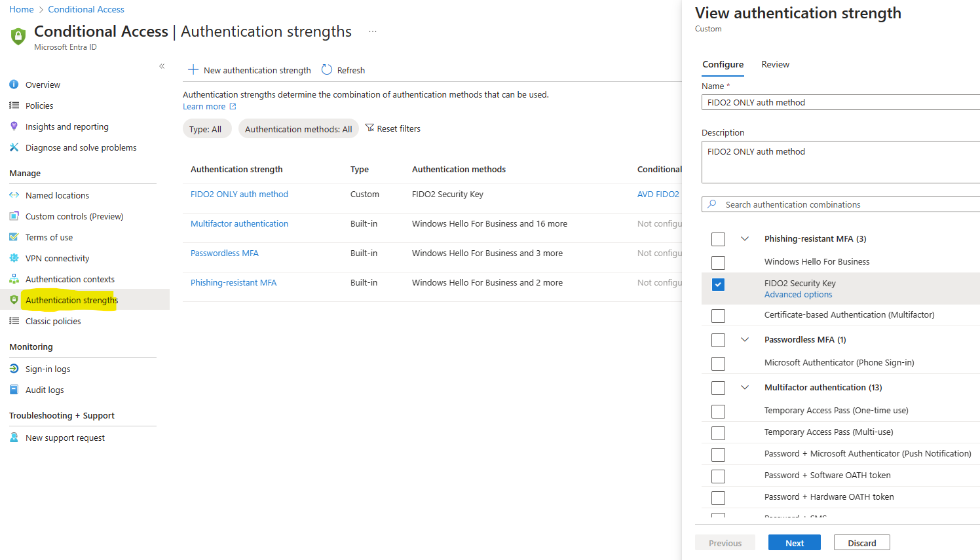Open the AVD FIDO2 conditional access policy link
The height and width of the screenshot is (560, 980).
658,195
